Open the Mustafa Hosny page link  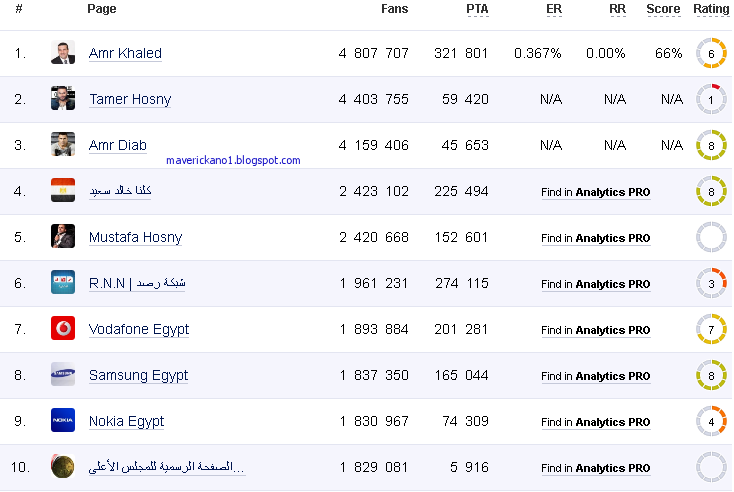[x=135, y=237]
